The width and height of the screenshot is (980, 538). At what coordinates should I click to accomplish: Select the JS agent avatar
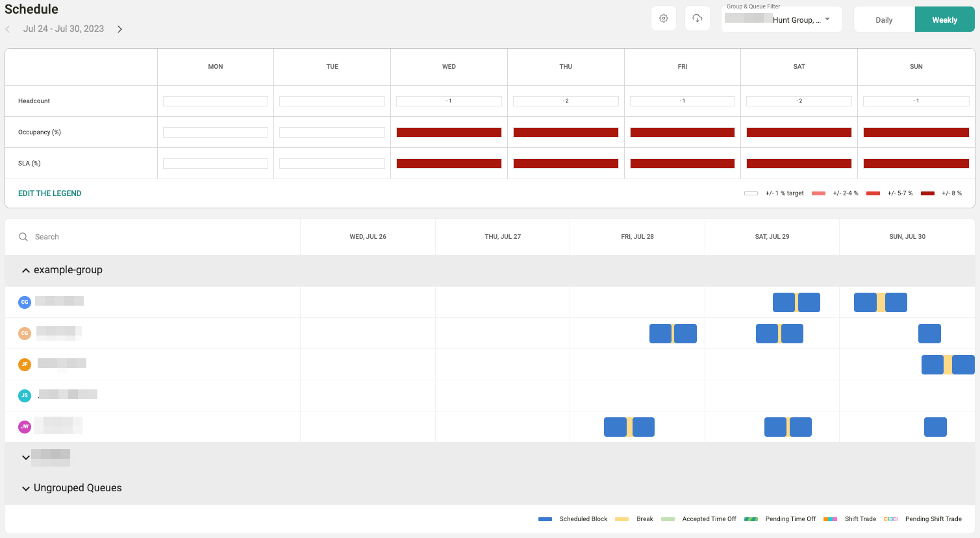tap(25, 395)
